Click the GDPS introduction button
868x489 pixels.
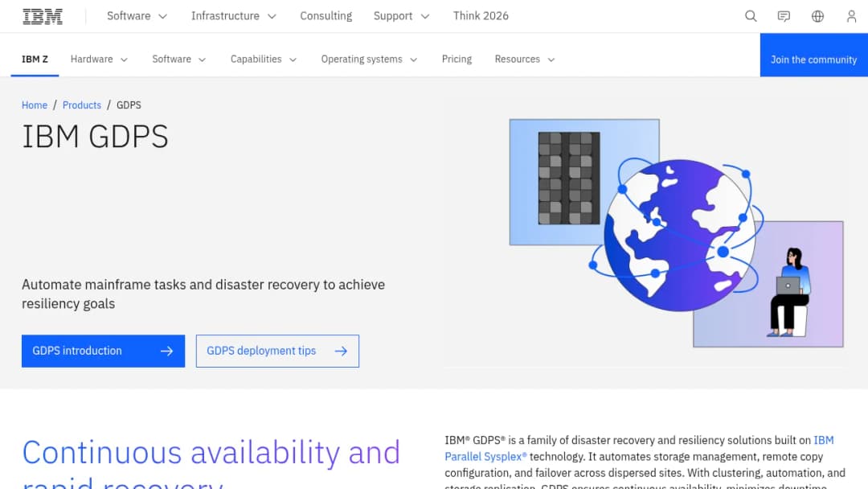(103, 351)
